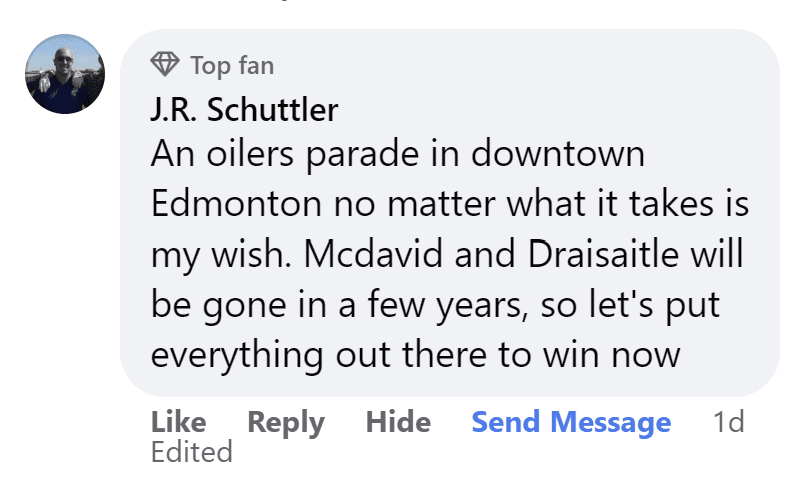
Task: Click the "Top fan" badge label
Action: pos(232,66)
